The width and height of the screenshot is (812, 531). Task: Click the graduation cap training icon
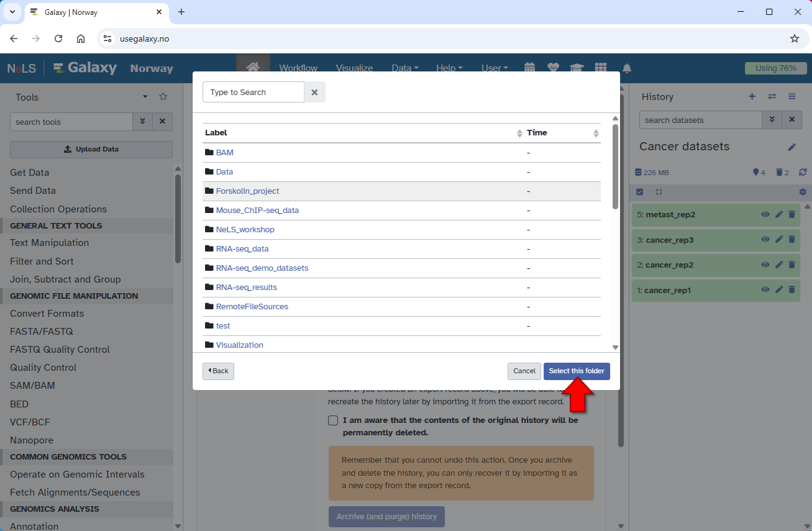click(577, 68)
